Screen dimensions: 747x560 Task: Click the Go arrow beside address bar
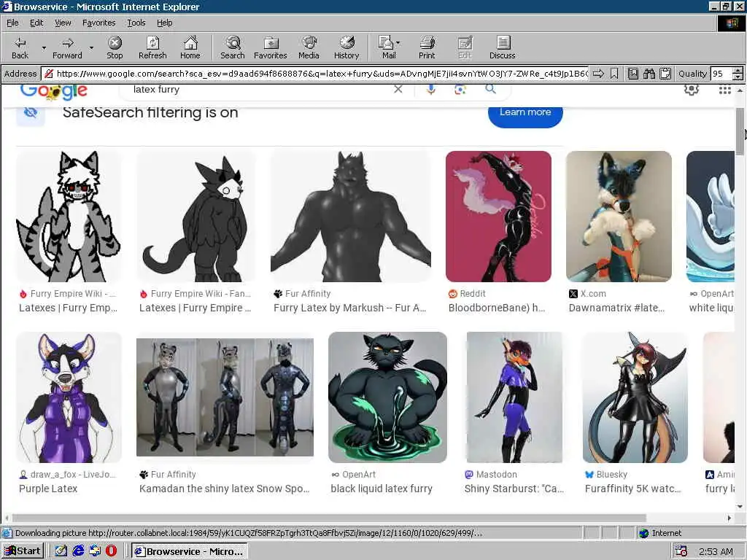(598, 74)
